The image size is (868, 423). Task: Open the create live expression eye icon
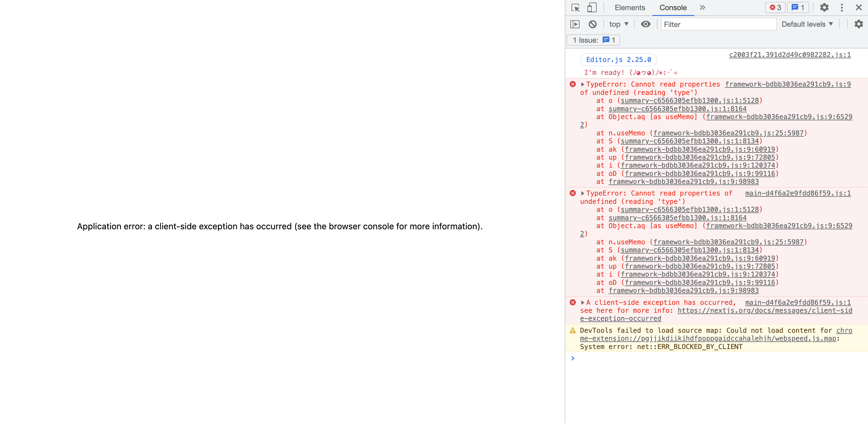645,24
